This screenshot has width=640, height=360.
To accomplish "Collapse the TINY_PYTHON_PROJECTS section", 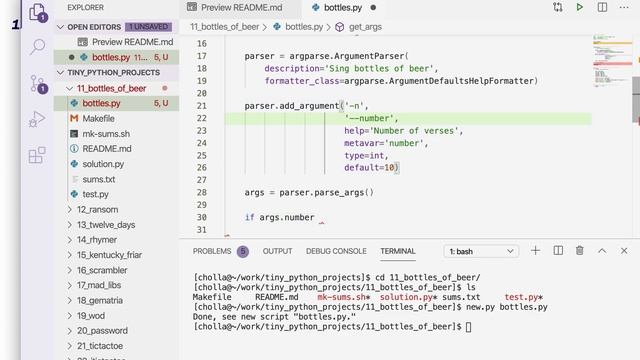I will tap(61, 73).
